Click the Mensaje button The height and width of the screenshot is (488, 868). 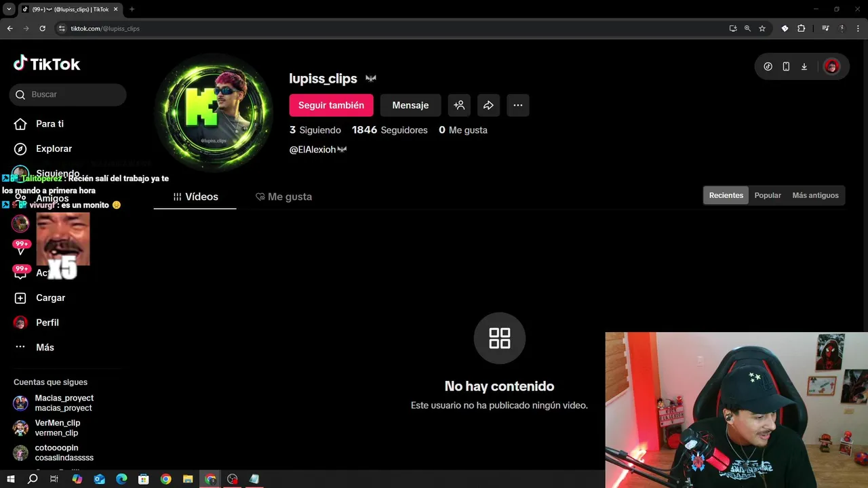pos(410,105)
